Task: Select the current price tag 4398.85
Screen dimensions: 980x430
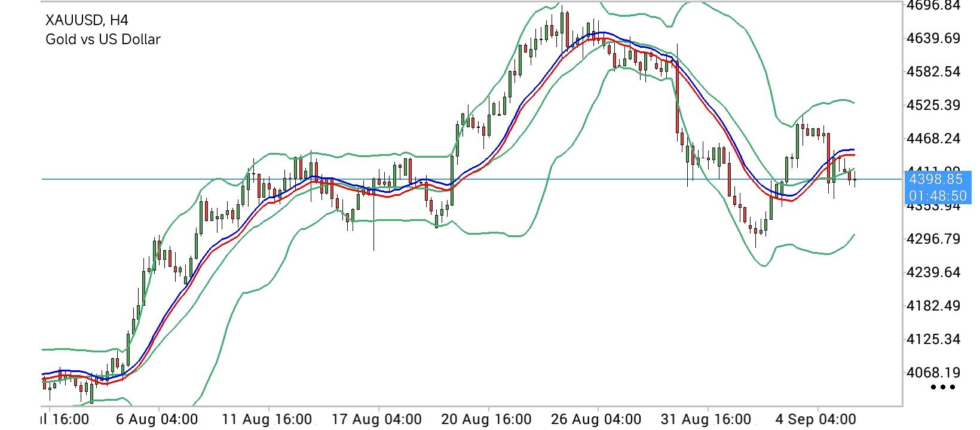Action: (x=935, y=179)
